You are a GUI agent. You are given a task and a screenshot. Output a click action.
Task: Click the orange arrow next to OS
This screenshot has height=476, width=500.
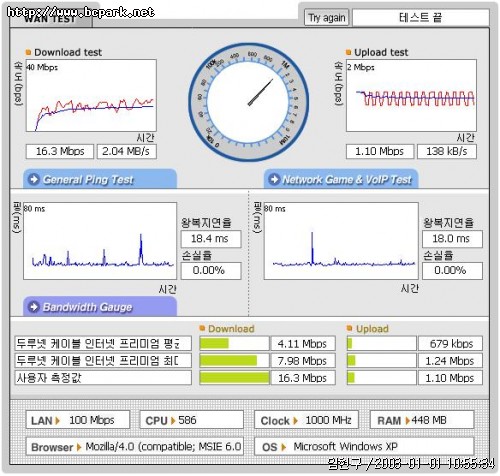coord(284,447)
